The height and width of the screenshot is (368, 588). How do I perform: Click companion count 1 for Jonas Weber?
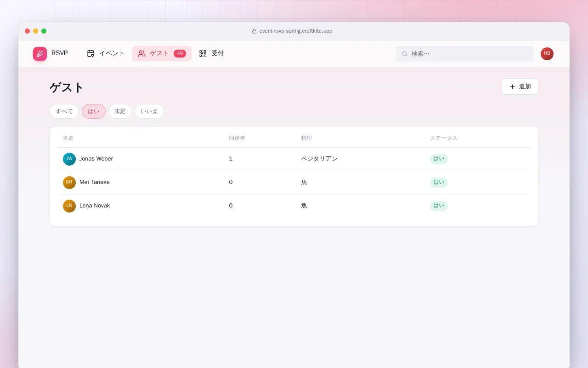click(231, 159)
